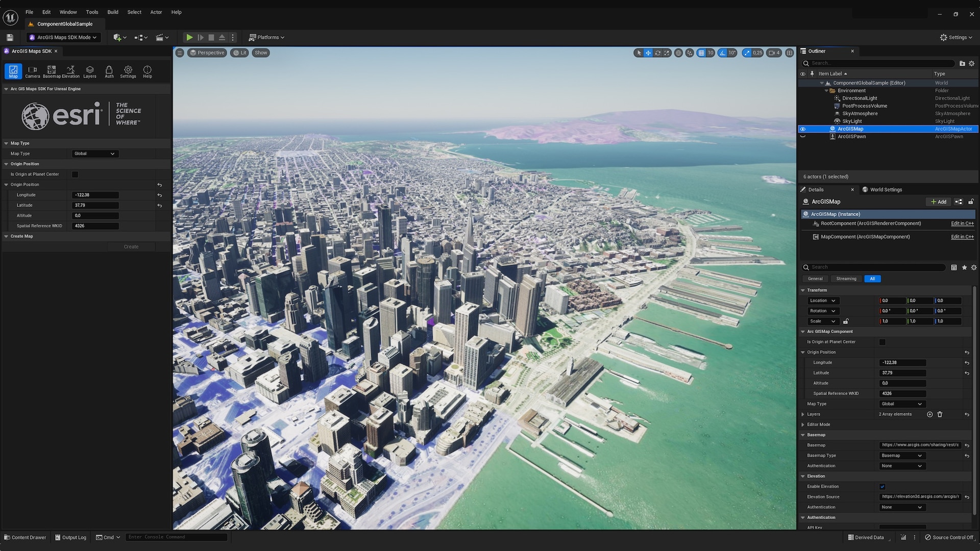
Task: Set grid snap size using the 10 control
Action: pos(710,53)
